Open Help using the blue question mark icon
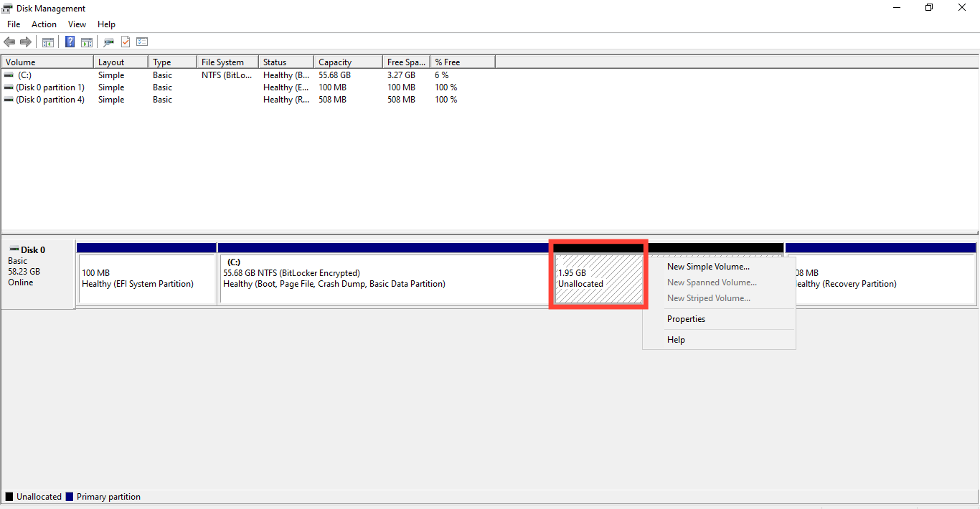The width and height of the screenshot is (980, 509). coord(70,42)
